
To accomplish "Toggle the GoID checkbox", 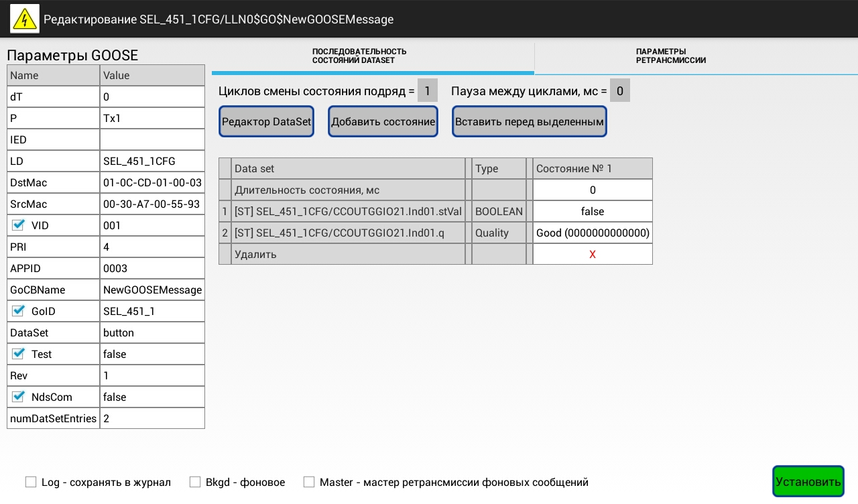I will pyautogui.click(x=18, y=311).
